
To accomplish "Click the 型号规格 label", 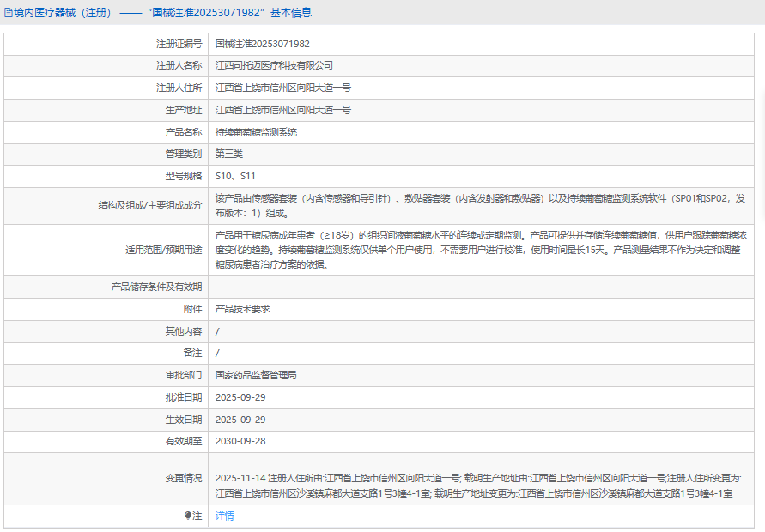I will [x=184, y=176].
